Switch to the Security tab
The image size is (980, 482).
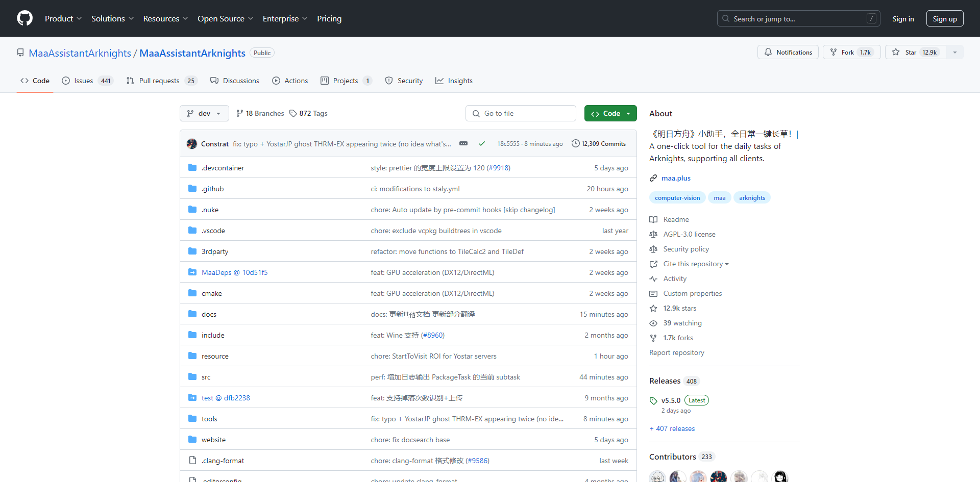coord(404,81)
